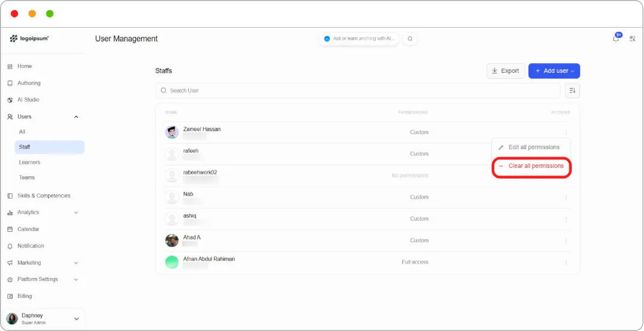Open the Home sidebar item
The image size is (644, 331).
25,66
